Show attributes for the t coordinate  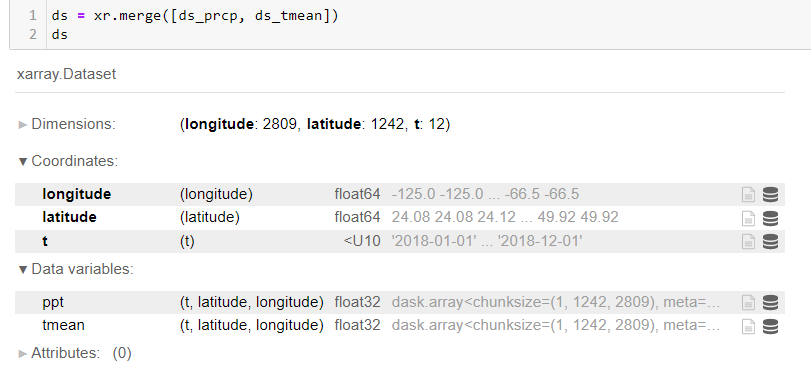pos(748,241)
